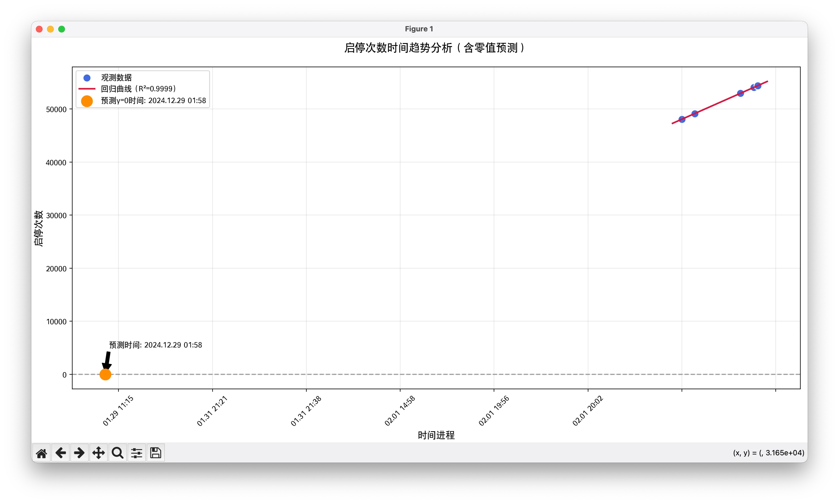This screenshot has height=504, width=839.
Task: Click the leftmost blue data point
Action: pyautogui.click(x=682, y=120)
